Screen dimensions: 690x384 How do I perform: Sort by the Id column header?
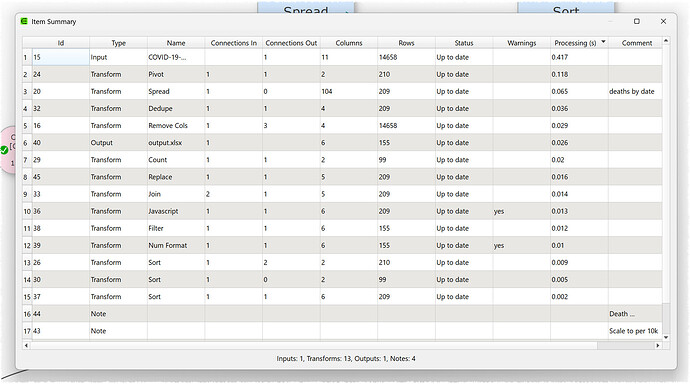pos(61,43)
